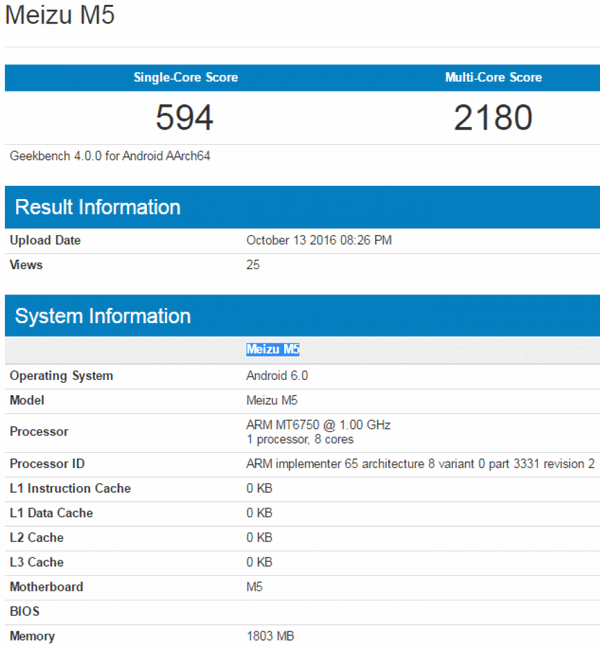The image size is (600, 651).
Task: Select the ARM MT6750 @ 1.00 GHz text
Action: coord(318,425)
